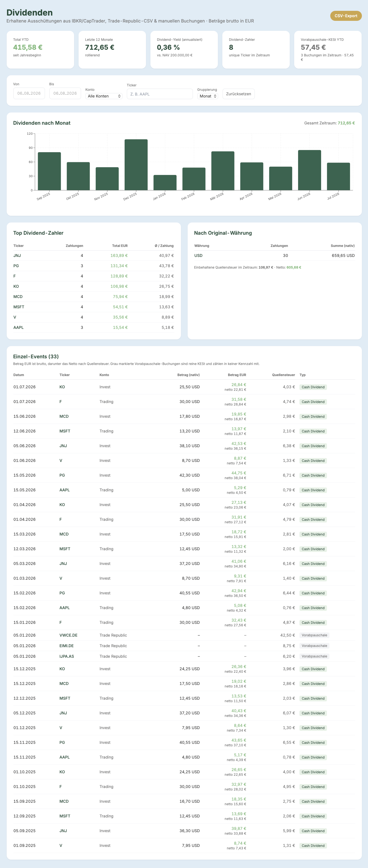Click the Quellensteuer column header
This screenshot has height=868, width=368.
click(283, 375)
